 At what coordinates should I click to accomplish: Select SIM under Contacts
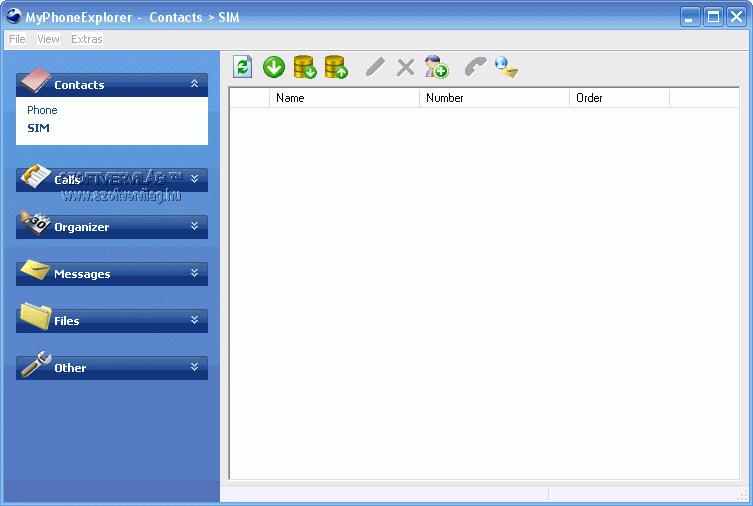tap(38, 128)
